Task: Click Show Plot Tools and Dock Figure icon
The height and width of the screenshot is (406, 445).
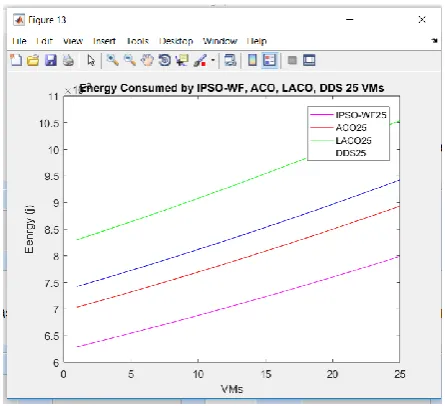Action: pyautogui.click(x=309, y=60)
